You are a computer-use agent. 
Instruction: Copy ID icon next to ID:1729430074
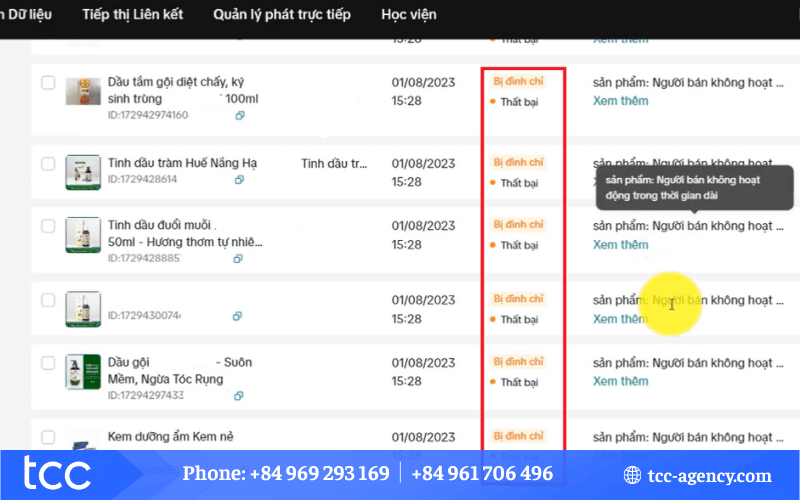point(237,316)
